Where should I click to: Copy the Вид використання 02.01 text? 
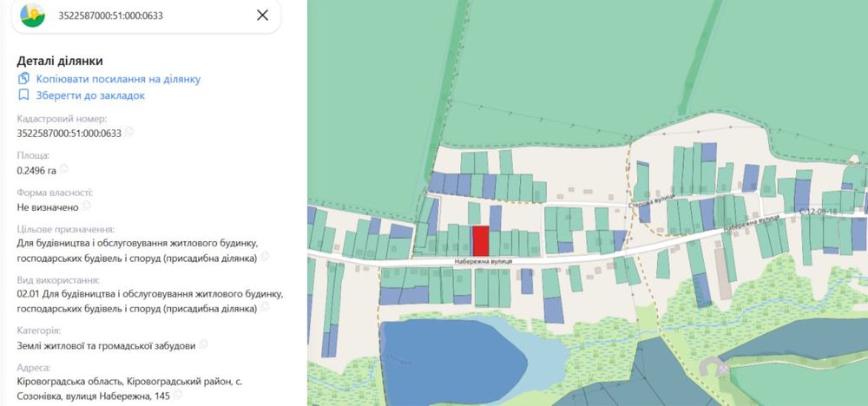point(265,307)
